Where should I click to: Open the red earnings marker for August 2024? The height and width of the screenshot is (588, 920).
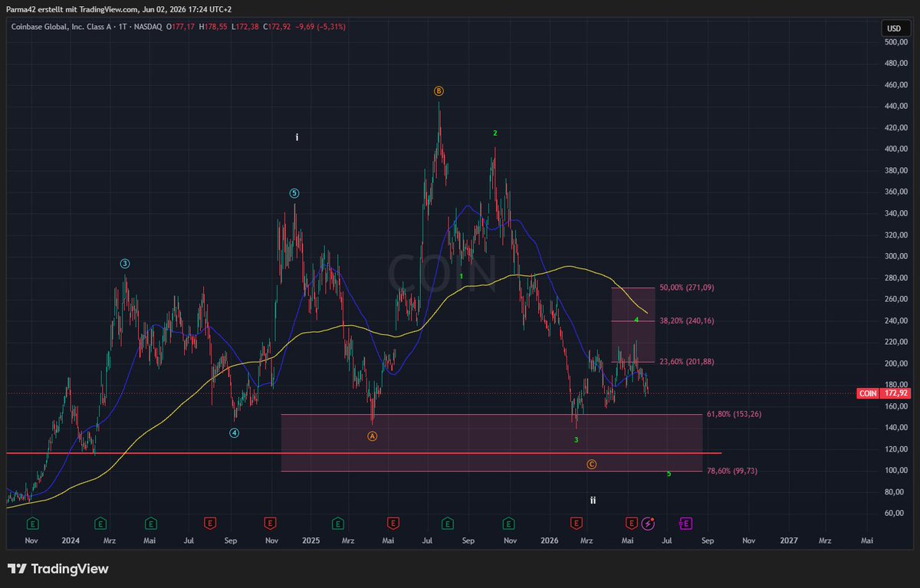tap(209, 523)
